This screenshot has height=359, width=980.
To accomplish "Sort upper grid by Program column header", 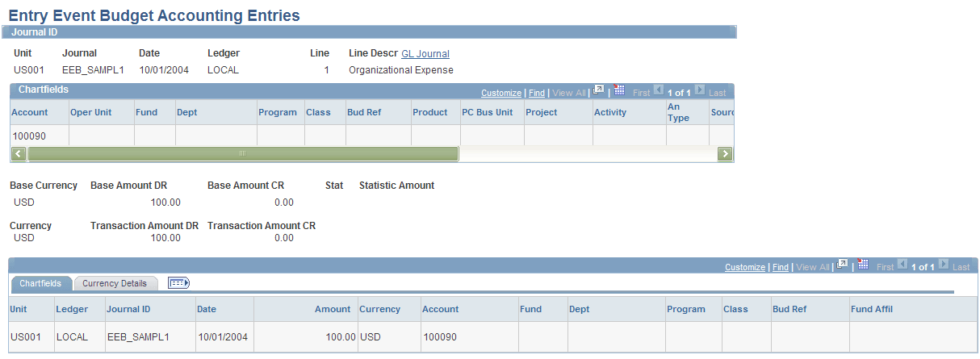I will [278, 112].
